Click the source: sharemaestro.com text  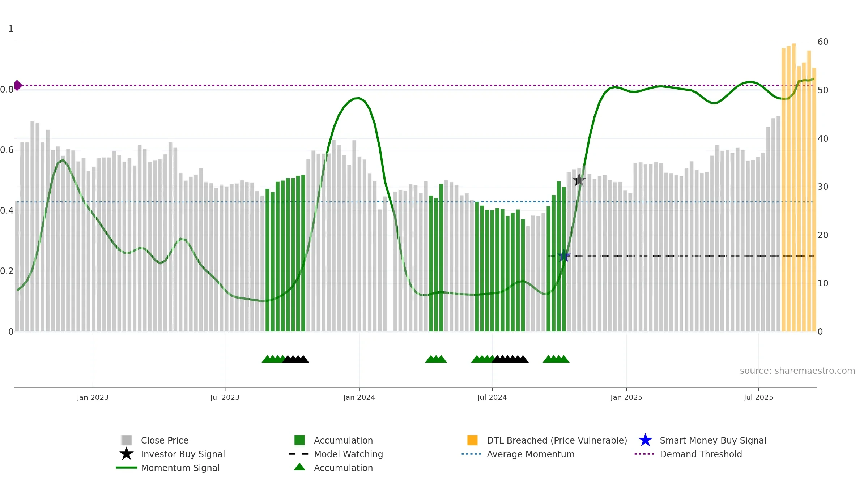click(x=797, y=371)
